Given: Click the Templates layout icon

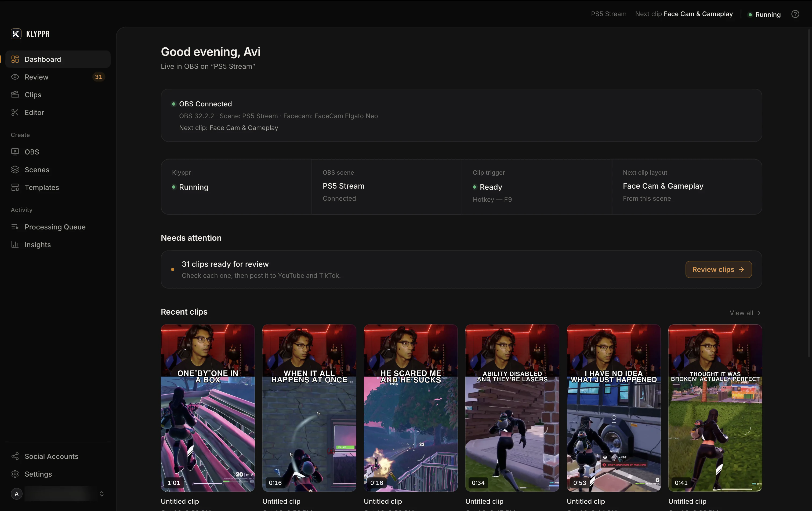Looking at the screenshot, I should [15, 187].
